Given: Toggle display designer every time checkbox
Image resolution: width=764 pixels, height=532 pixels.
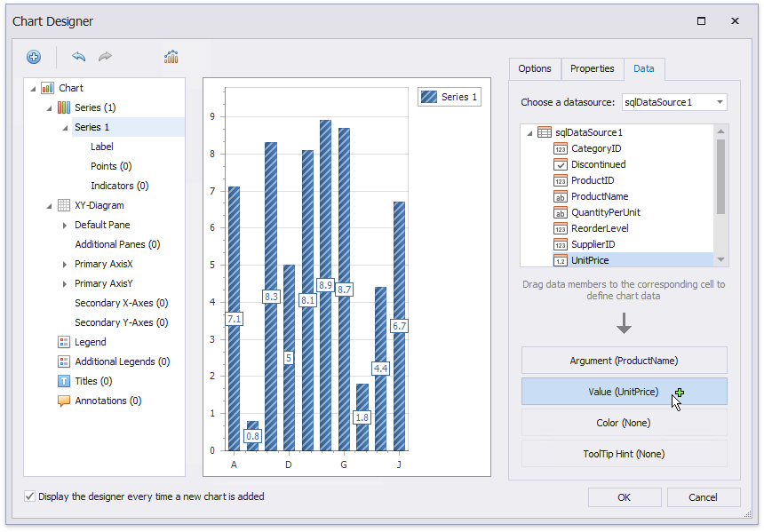Looking at the screenshot, I should point(30,496).
